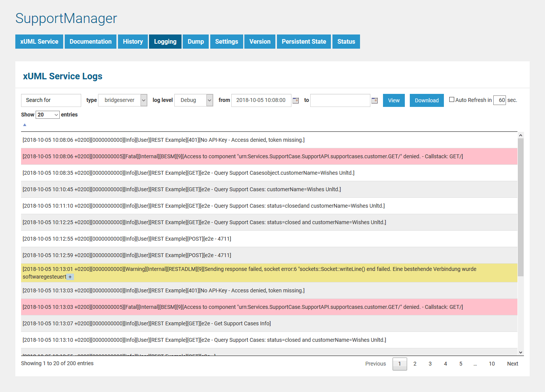Click the log list vertical scrollbar thumb

tap(520, 207)
